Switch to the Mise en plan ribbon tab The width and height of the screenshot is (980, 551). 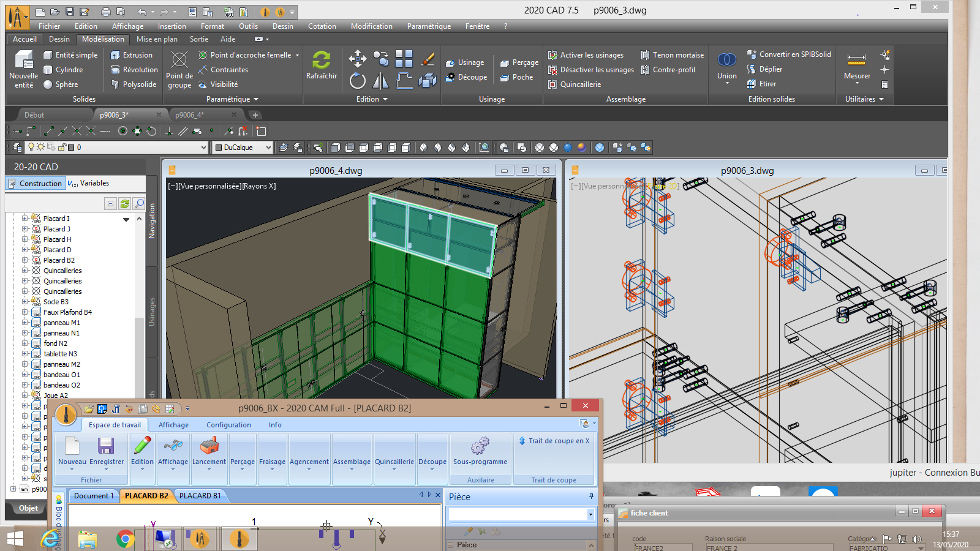[157, 39]
